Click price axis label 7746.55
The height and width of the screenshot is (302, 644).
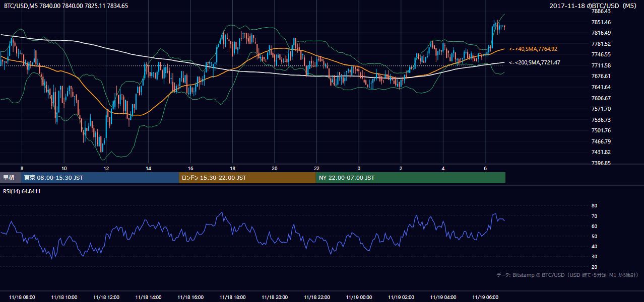[601, 54]
